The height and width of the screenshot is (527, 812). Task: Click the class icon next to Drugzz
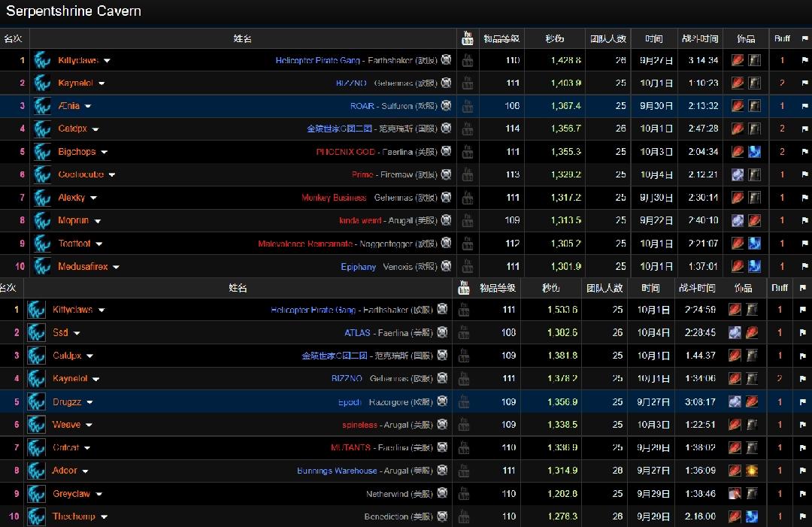pos(37,402)
